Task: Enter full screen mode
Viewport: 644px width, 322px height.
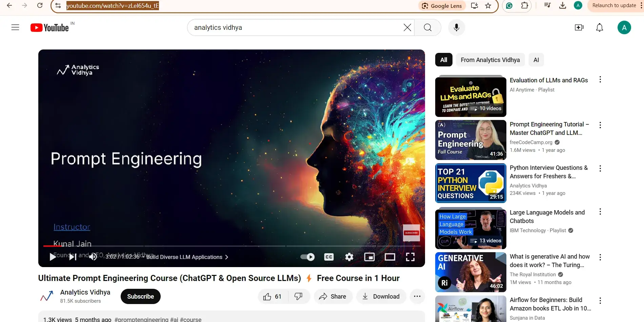Action: point(410,257)
